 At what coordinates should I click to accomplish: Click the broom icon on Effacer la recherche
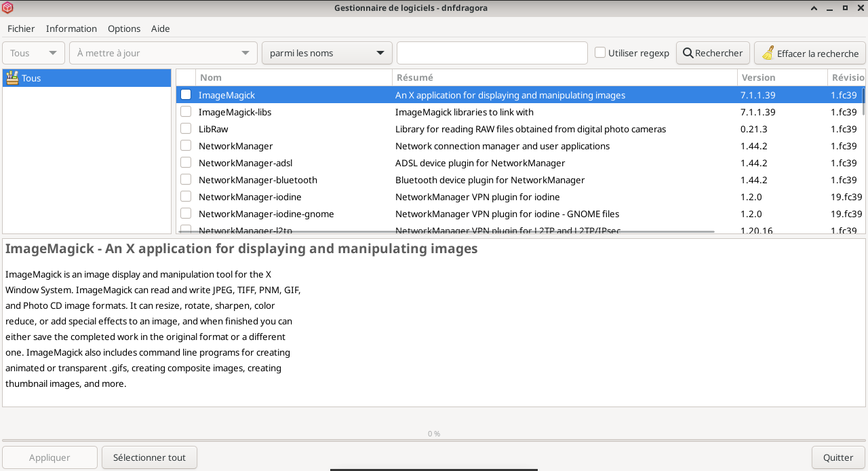click(768, 53)
